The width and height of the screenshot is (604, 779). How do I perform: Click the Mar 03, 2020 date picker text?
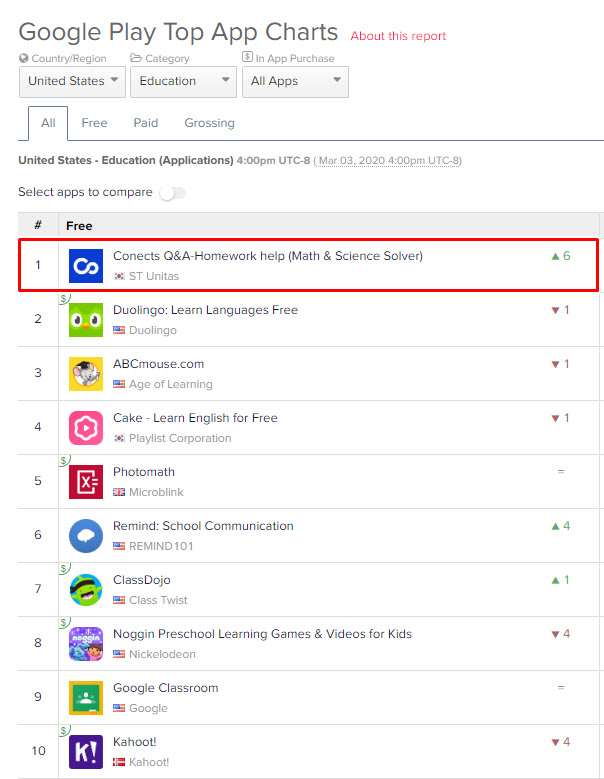389,161
